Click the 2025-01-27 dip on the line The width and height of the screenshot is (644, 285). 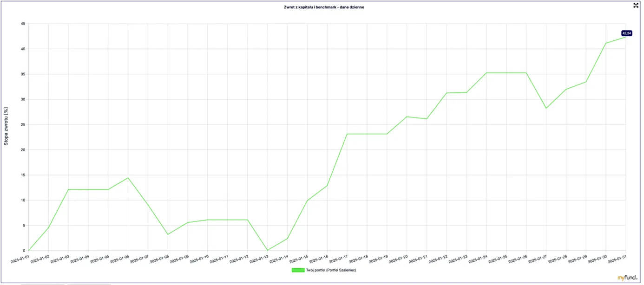click(x=546, y=108)
